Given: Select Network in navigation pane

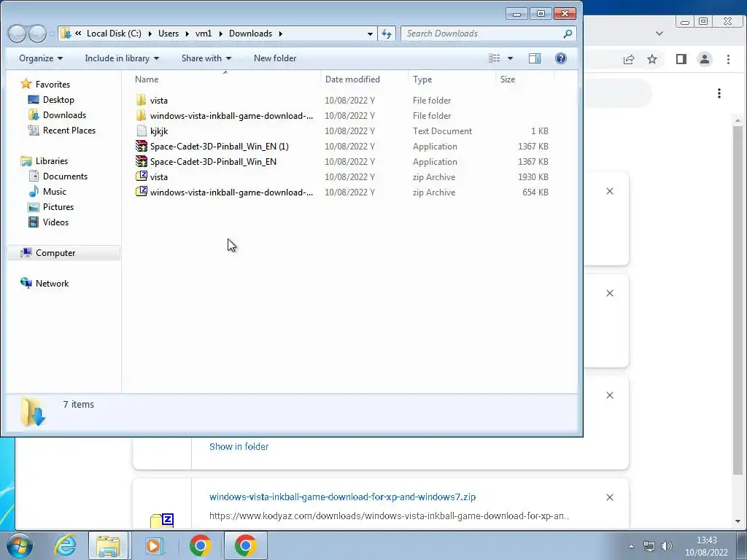Looking at the screenshot, I should click(x=52, y=284).
